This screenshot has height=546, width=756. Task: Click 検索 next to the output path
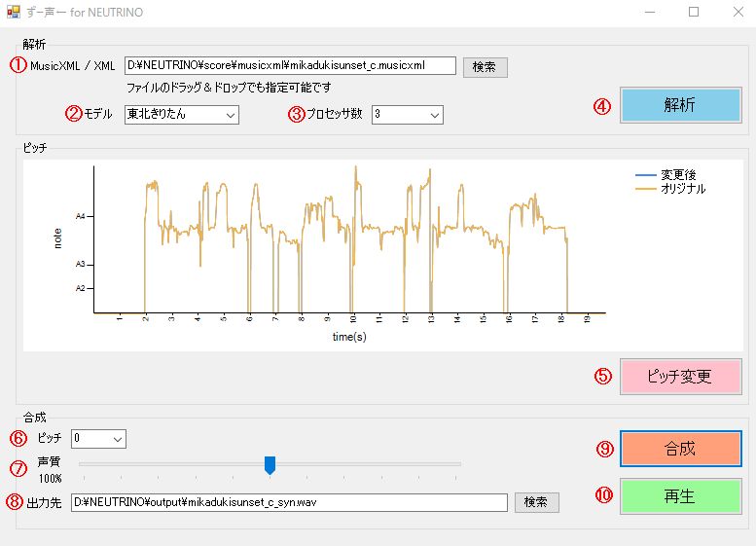click(x=536, y=502)
